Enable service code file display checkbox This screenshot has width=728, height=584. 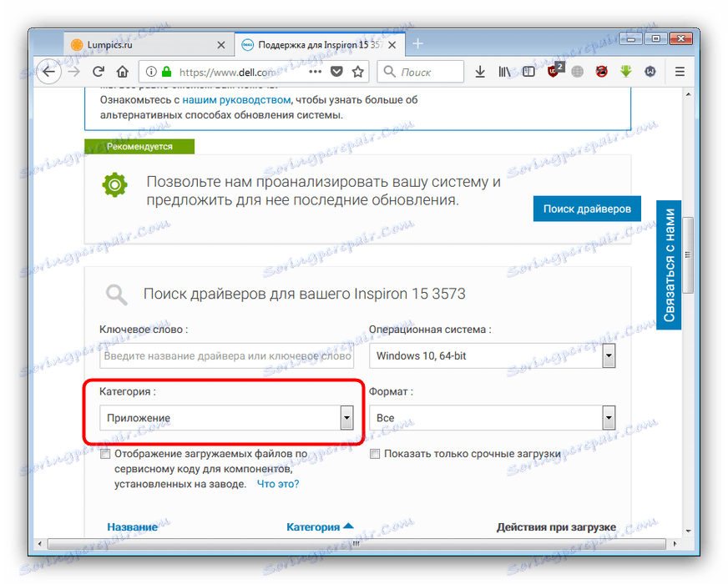(105, 454)
